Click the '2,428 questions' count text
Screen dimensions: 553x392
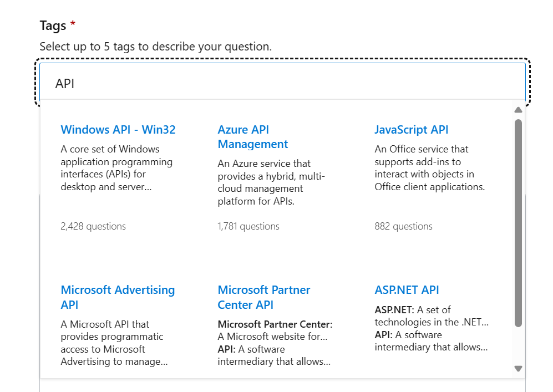[93, 226]
